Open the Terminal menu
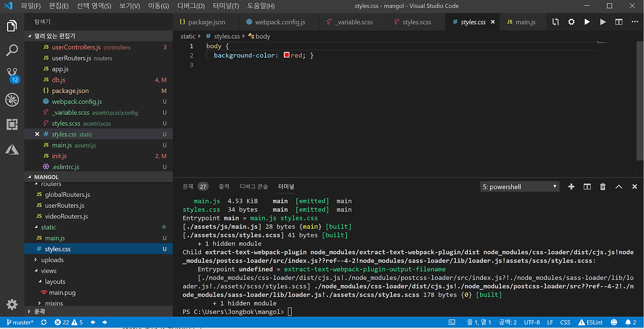The height and width of the screenshot is (329, 644). tap(226, 6)
